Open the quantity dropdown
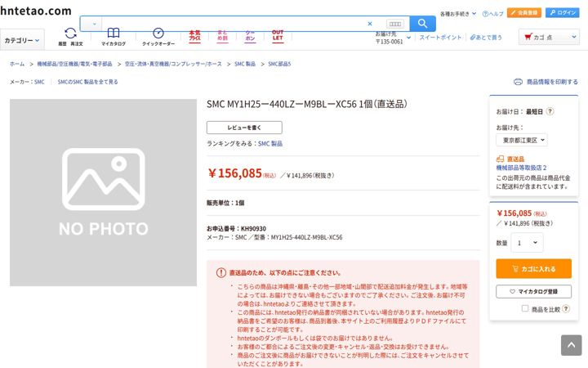Image resolution: width=588 pixels, height=368 pixels. pyautogui.click(x=527, y=243)
